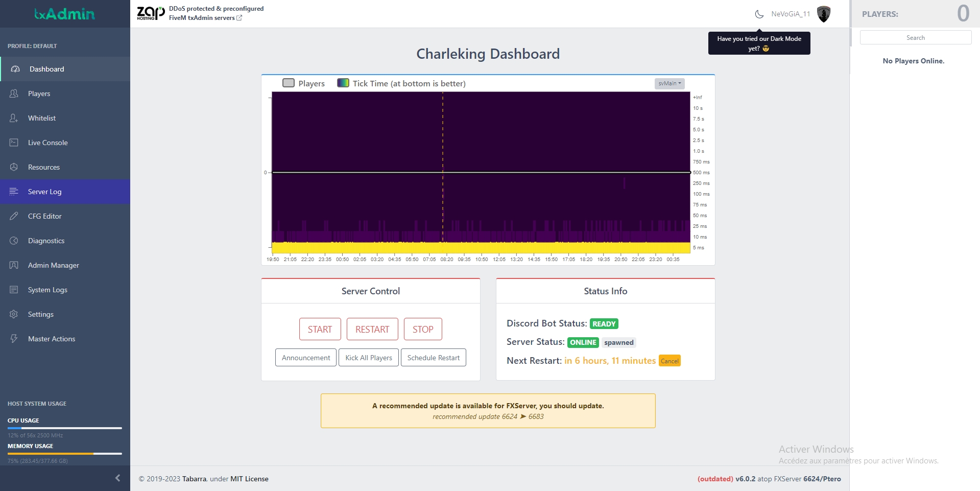Image resolution: width=980 pixels, height=491 pixels.
Task: Open Settings gear icon in sidebar
Action: (14, 314)
